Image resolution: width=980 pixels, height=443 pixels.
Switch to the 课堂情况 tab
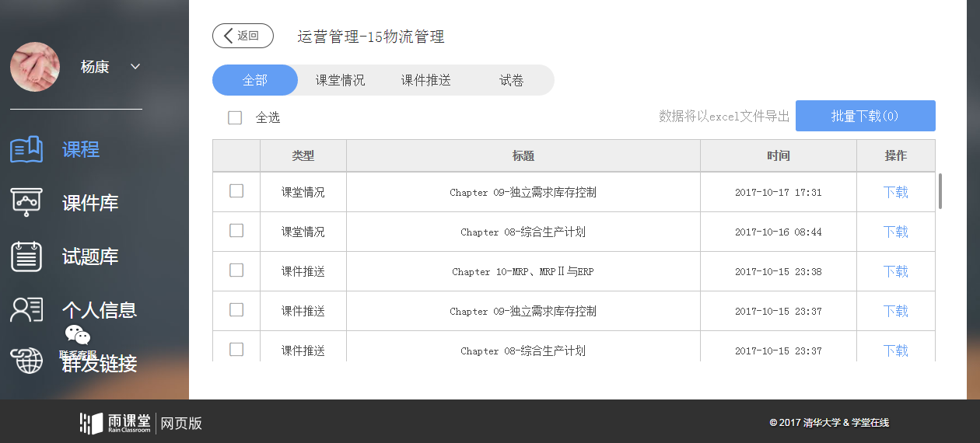coord(340,80)
